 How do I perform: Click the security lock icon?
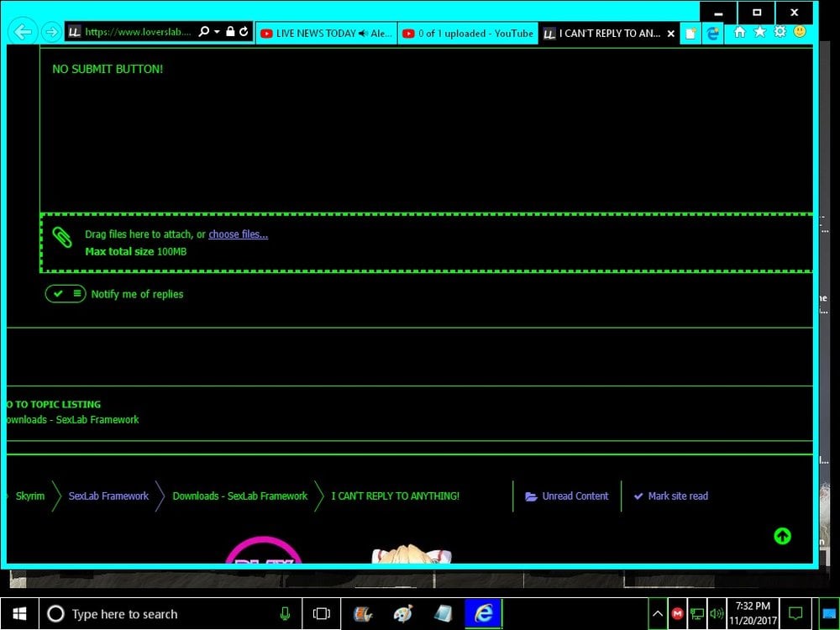pos(230,32)
